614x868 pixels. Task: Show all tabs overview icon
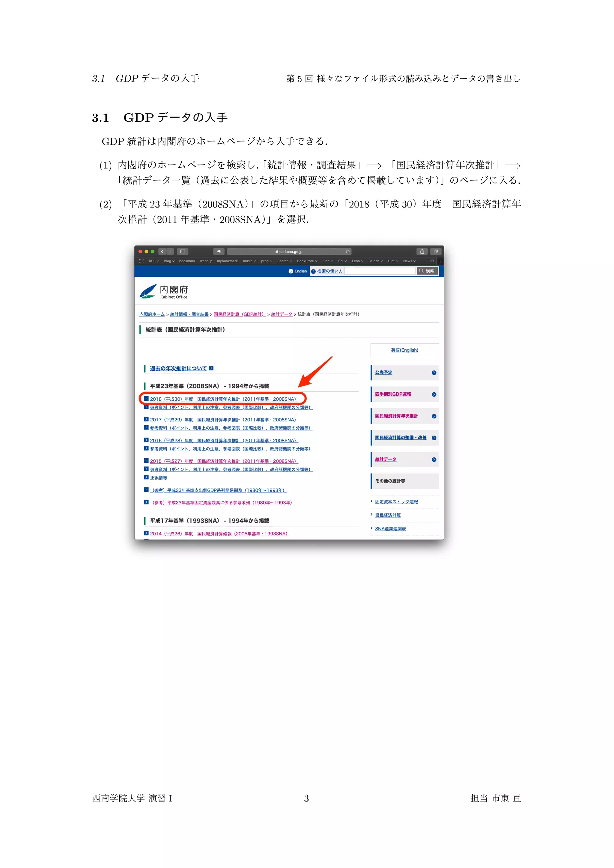436,251
